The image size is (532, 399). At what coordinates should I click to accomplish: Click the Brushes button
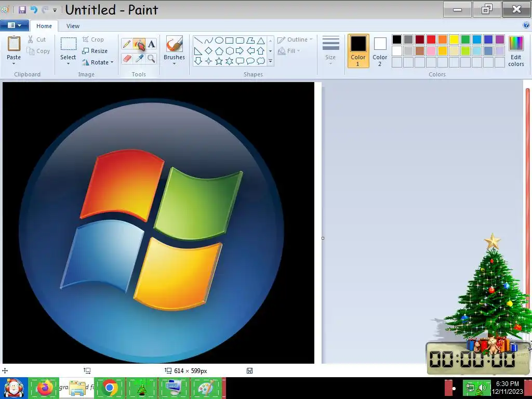175,47
